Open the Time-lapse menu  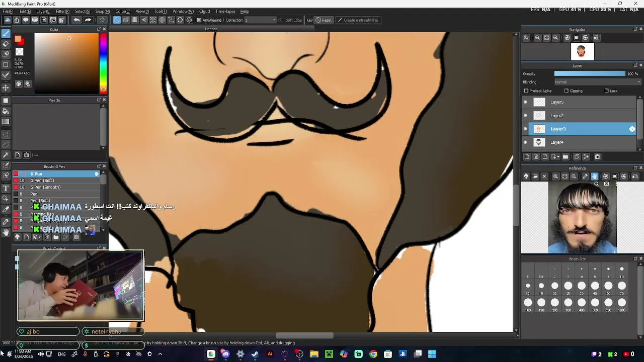coord(225,11)
